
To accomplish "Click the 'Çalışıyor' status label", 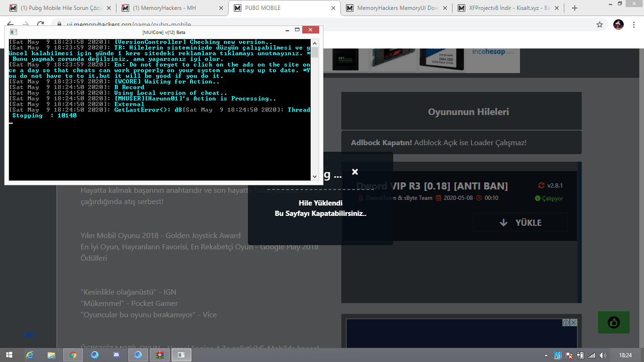I will [552, 198].
